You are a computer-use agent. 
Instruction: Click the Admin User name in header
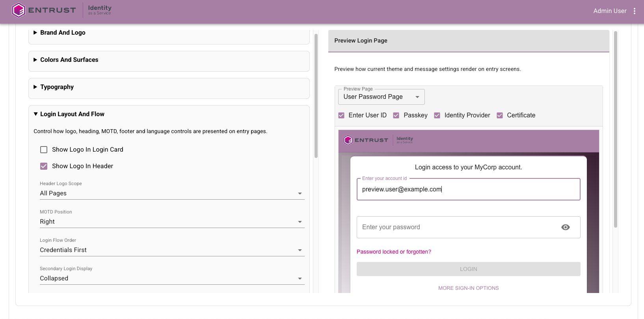coord(610,11)
